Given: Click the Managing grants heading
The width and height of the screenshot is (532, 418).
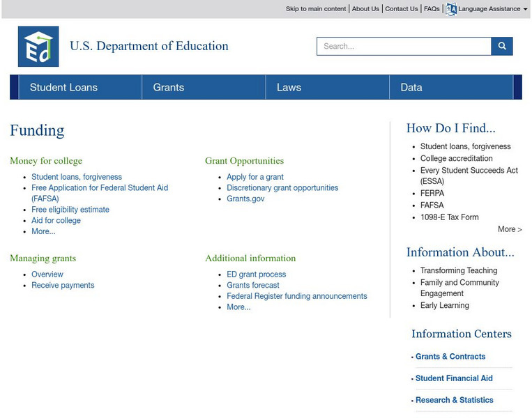Looking at the screenshot, I should tap(43, 258).
